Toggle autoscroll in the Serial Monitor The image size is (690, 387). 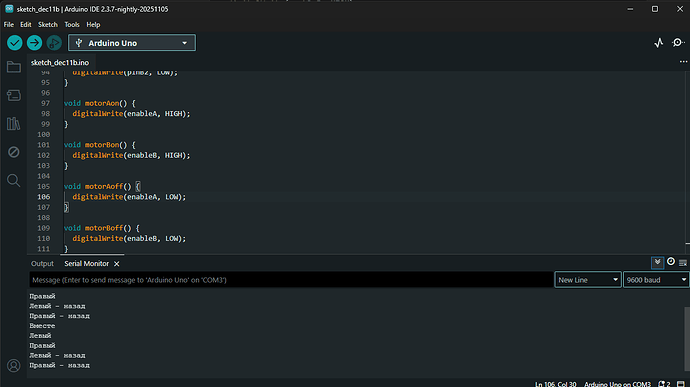[657, 262]
